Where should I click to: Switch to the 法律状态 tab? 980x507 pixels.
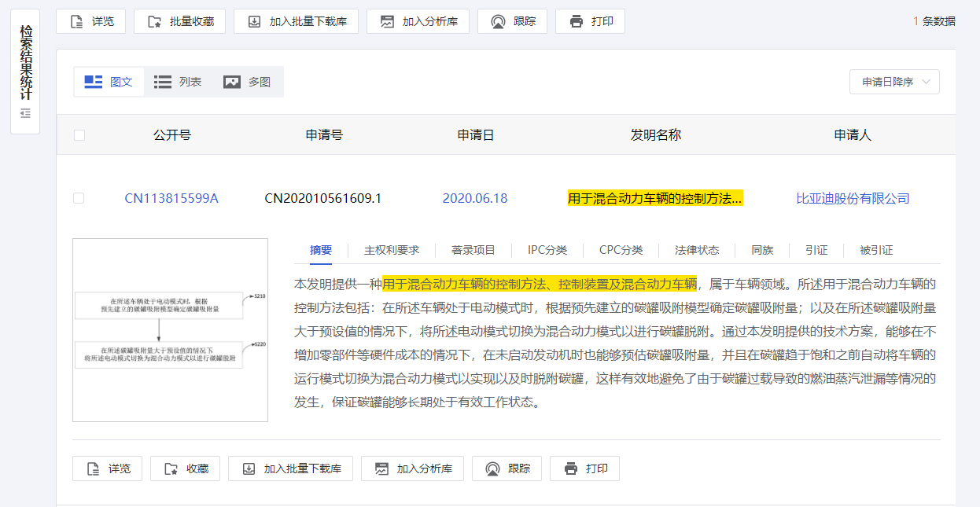pos(695,250)
